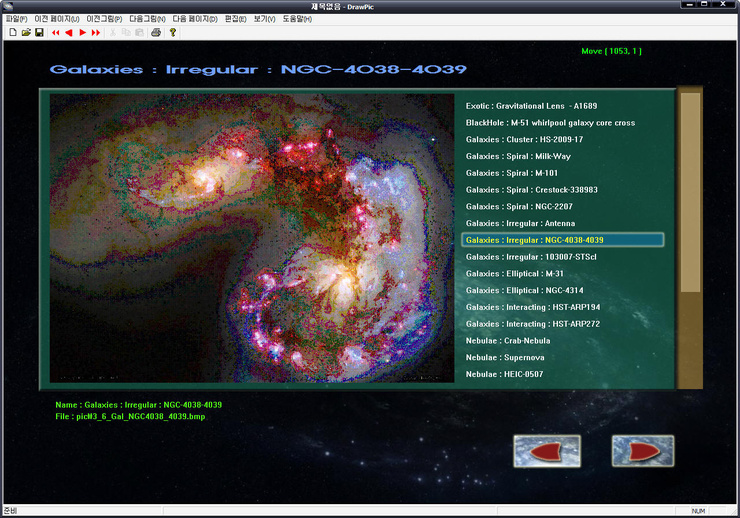Open the 보기(V) menu
Screen dimensions: 740x518
pos(264,19)
